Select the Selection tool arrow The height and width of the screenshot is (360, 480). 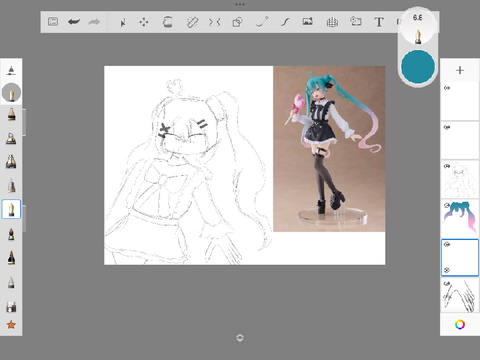coord(123,22)
